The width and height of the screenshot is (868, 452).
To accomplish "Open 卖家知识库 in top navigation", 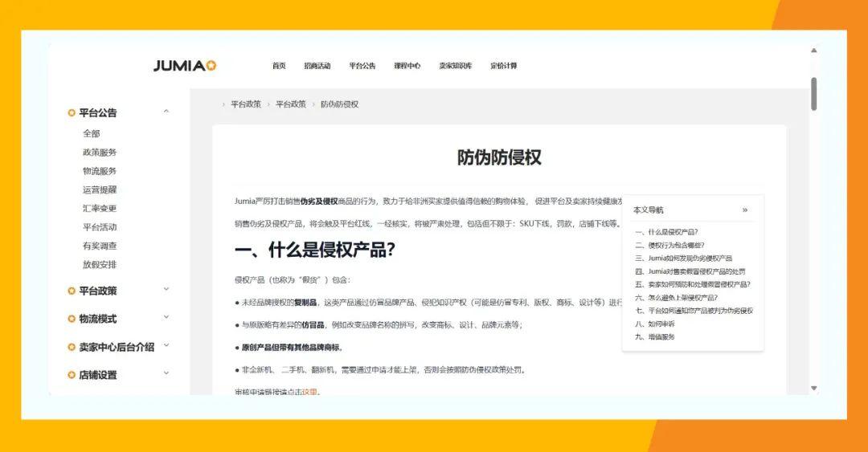I will [455, 66].
